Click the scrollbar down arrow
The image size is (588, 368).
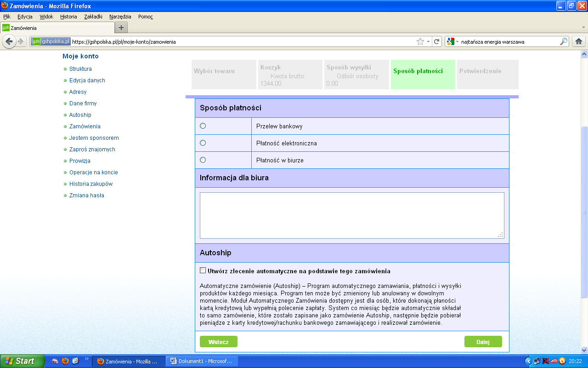584,350
